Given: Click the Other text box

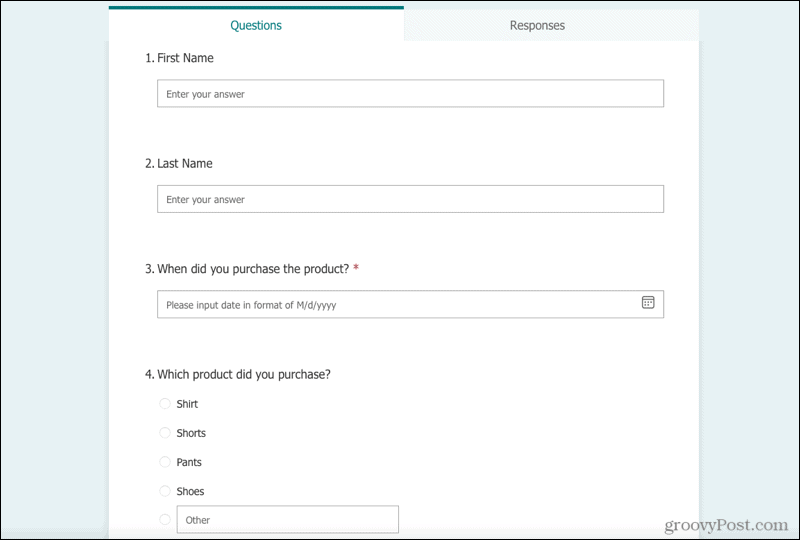Looking at the screenshot, I should click(288, 520).
